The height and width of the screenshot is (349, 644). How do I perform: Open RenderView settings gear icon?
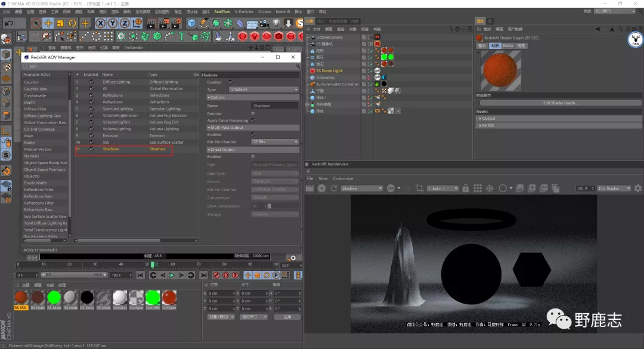tap(637, 189)
